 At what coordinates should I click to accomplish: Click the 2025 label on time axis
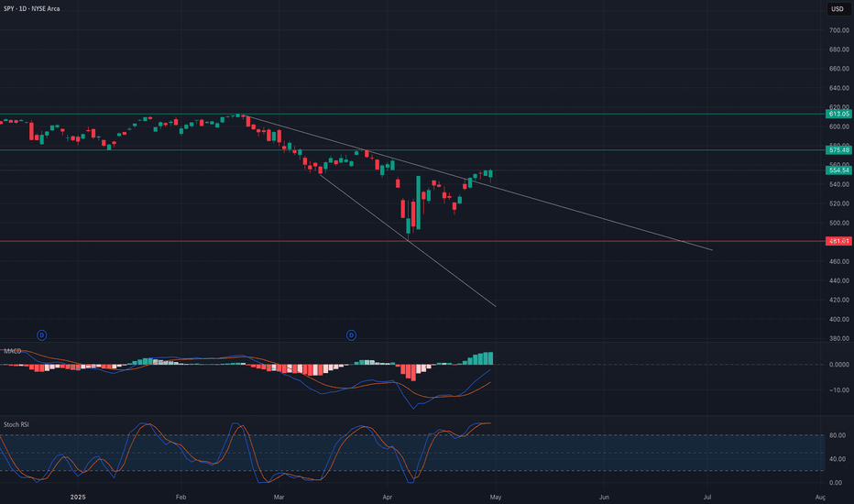click(78, 497)
